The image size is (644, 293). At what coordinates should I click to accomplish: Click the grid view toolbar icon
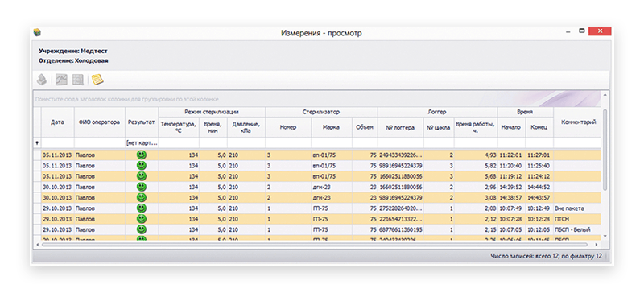click(x=78, y=80)
